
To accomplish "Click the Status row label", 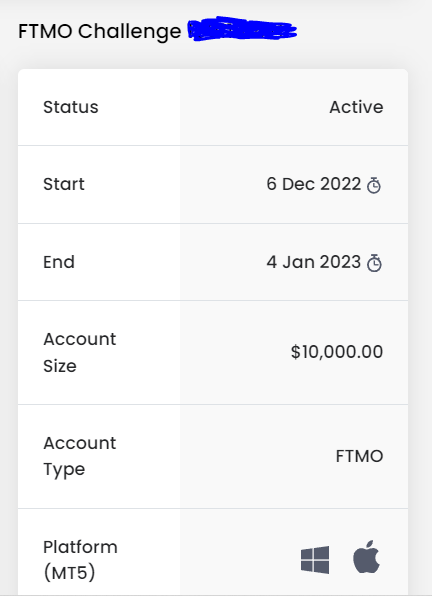I will coord(71,107).
